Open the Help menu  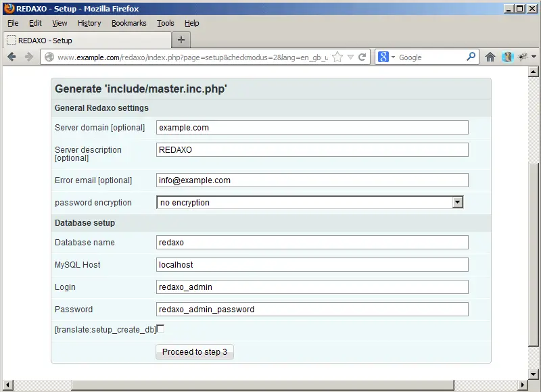pos(192,23)
